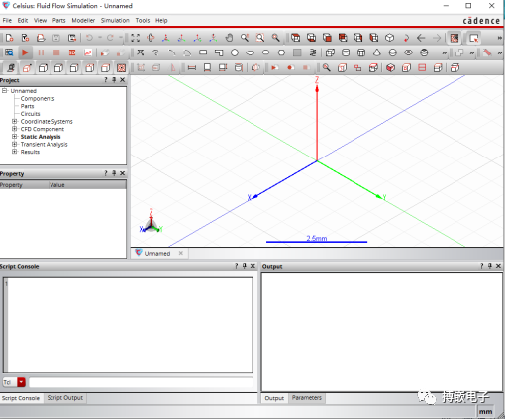Open the Tcl script language dropdown
The height and width of the screenshot is (420, 506).
point(21,382)
